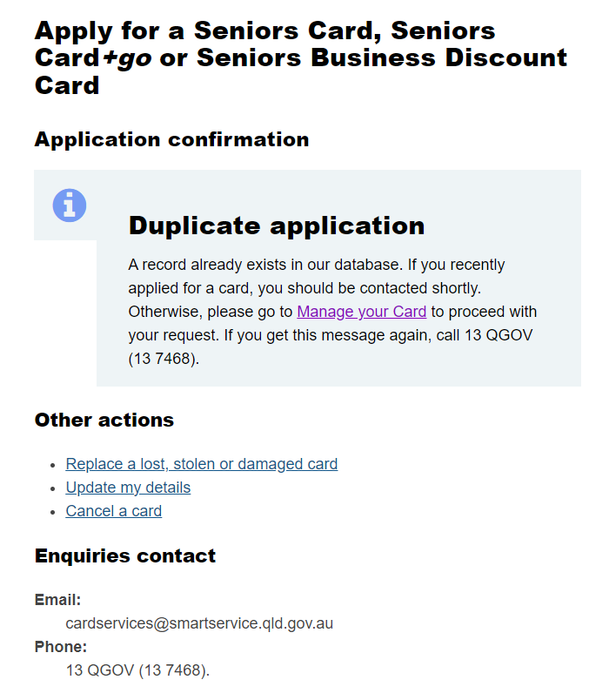Follow the Replace a lost, stolen or damaged card link
This screenshot has height=700, width=609.
(x=202, y=463)
